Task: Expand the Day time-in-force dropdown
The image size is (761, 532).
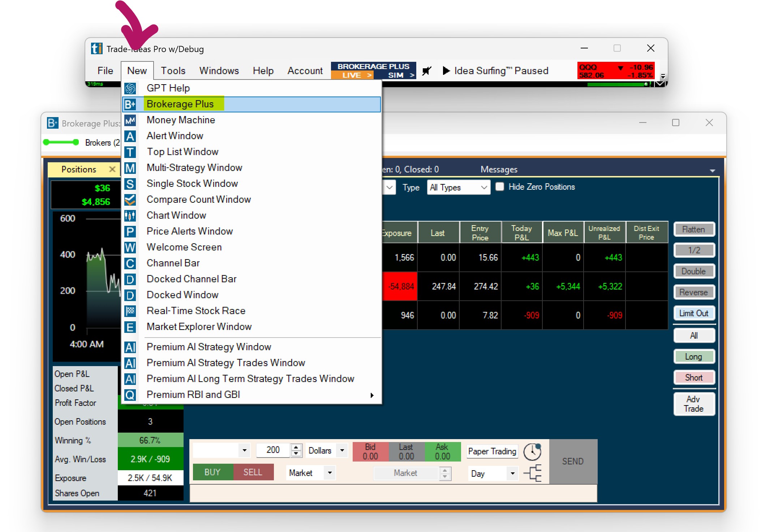Action: 512,473
